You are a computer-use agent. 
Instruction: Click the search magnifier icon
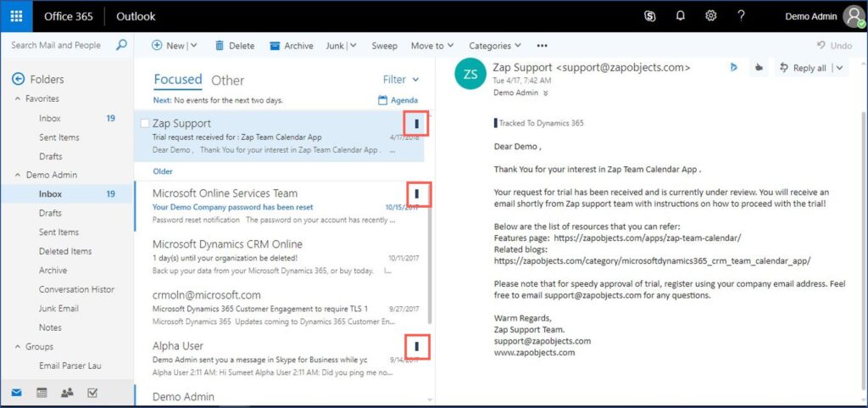121,45
